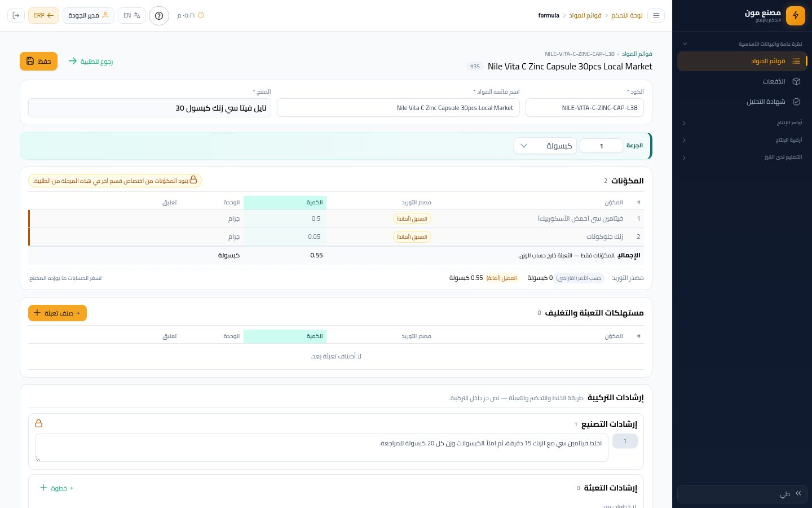Click the صنف تعبئة add button
Screen dimensions: 812x508
pos(58,313)
